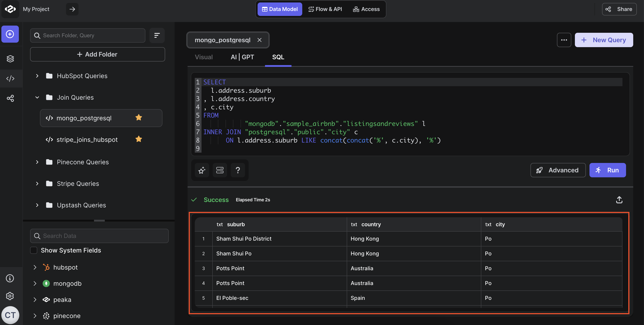
Task: Switch to the Data Model tab
Action: tap(280, 9)
